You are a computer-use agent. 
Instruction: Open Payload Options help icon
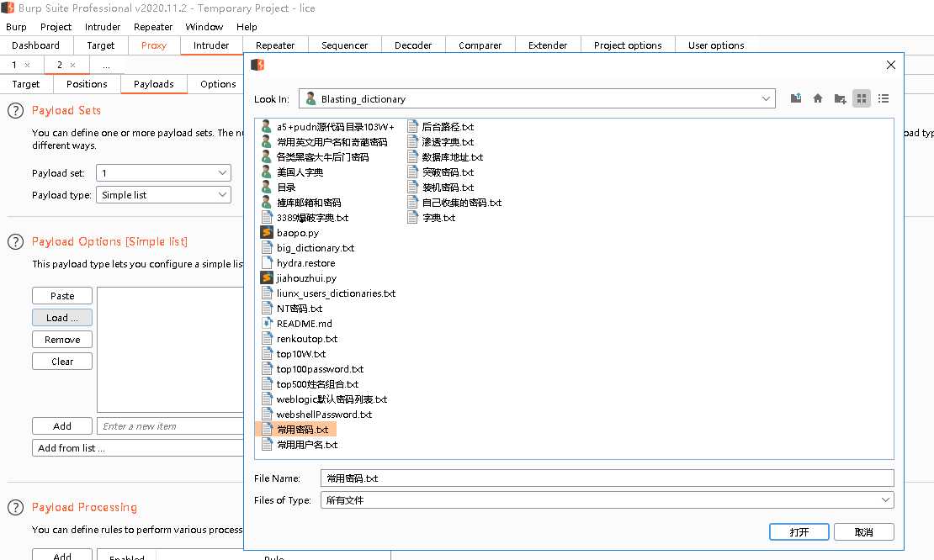pos(15,241)
